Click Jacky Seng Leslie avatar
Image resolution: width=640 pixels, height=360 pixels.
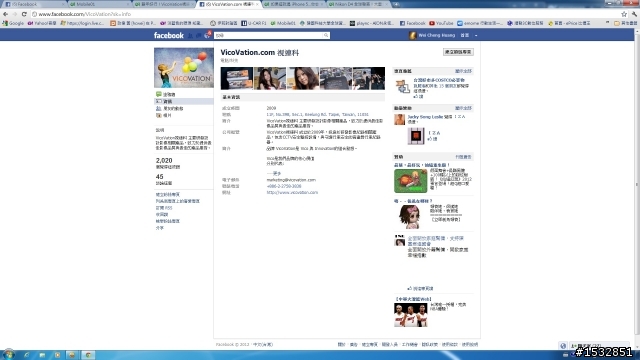[x=400, y=119]
